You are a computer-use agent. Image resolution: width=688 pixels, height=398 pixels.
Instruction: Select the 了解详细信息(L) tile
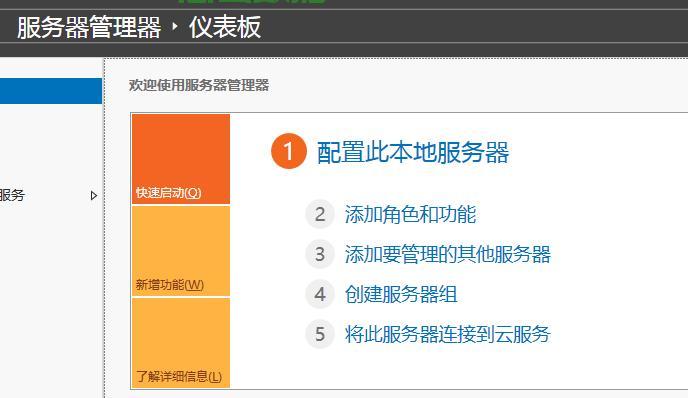point(181,343)
